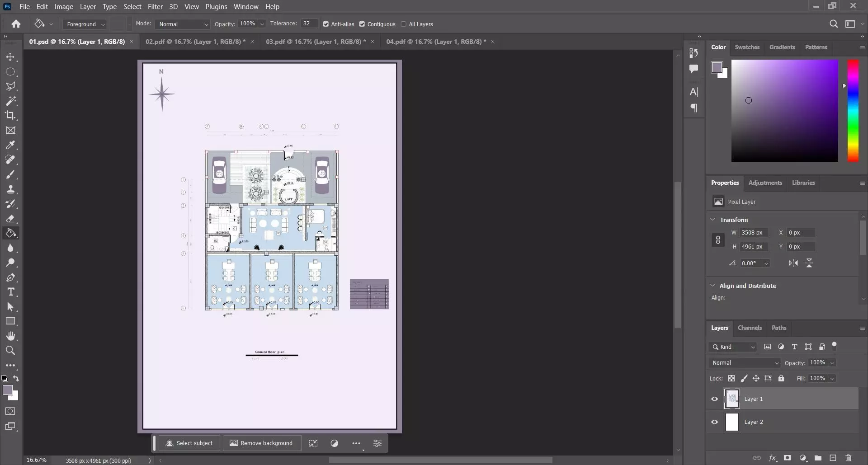Click the hue slider strip in Color panel
The height and width of the screenshot is (465, 868).
pyautogui.click(x=853, y=111)
